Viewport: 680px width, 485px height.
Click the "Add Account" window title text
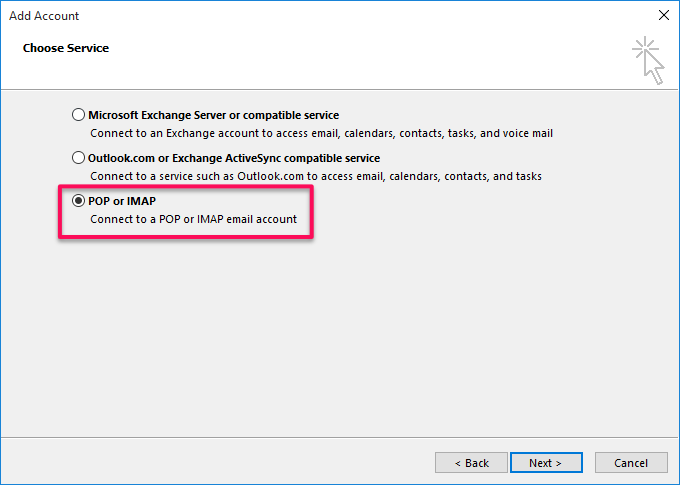(44, 16)
